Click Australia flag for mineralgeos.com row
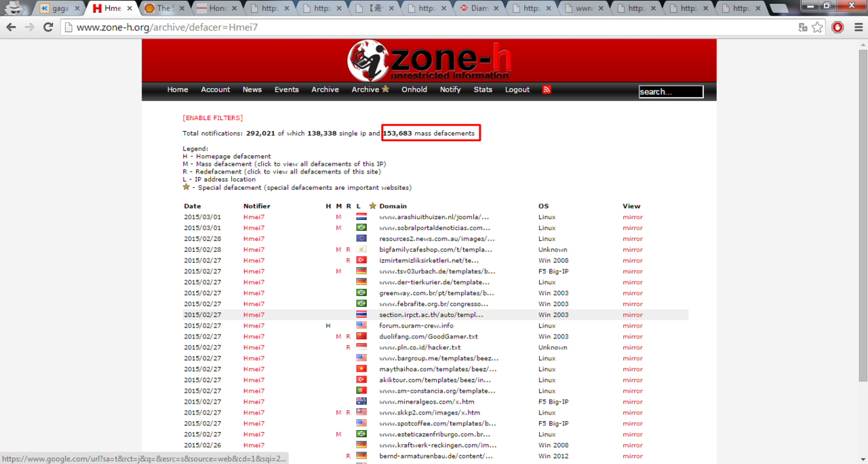The height and width of the screenshot is (464, 868). tap(361, 402)
